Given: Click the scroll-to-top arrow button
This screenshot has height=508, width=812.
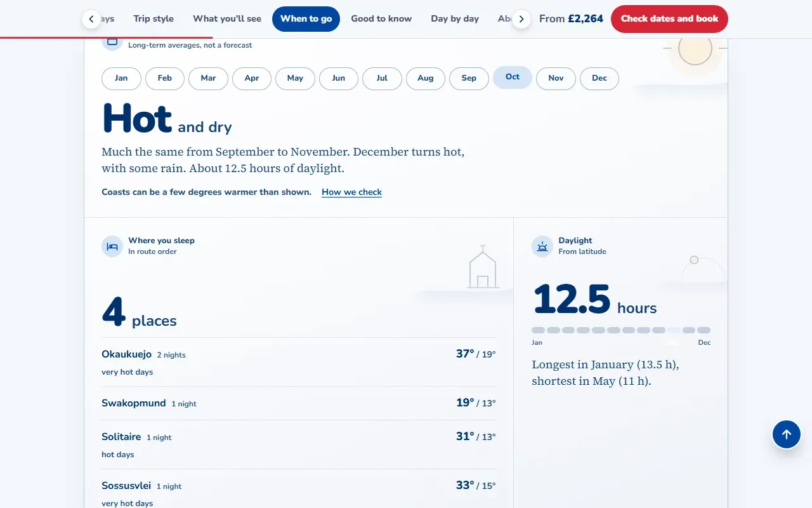Looking at the screenshot, I should [x=787, y=434].
